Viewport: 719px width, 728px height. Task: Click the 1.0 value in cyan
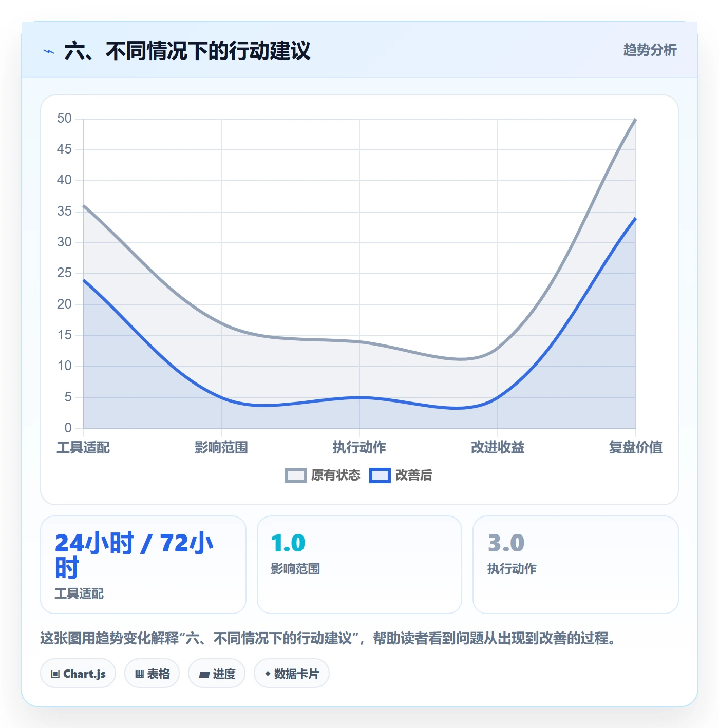(x=288, y=543)
